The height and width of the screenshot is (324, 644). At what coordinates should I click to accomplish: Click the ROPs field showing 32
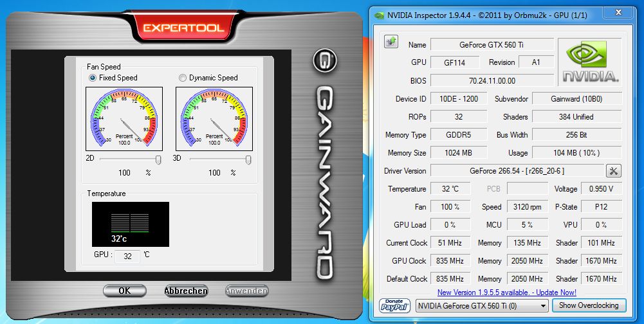(458, 116)
